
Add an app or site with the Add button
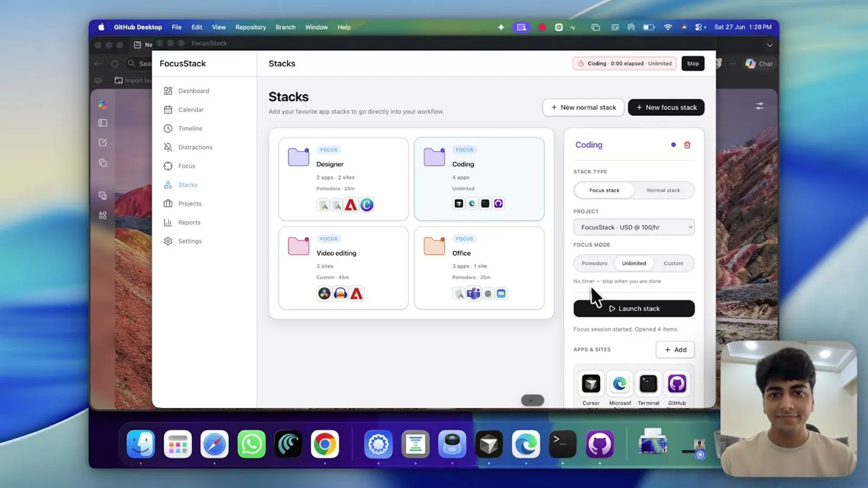tap(675, 350)
